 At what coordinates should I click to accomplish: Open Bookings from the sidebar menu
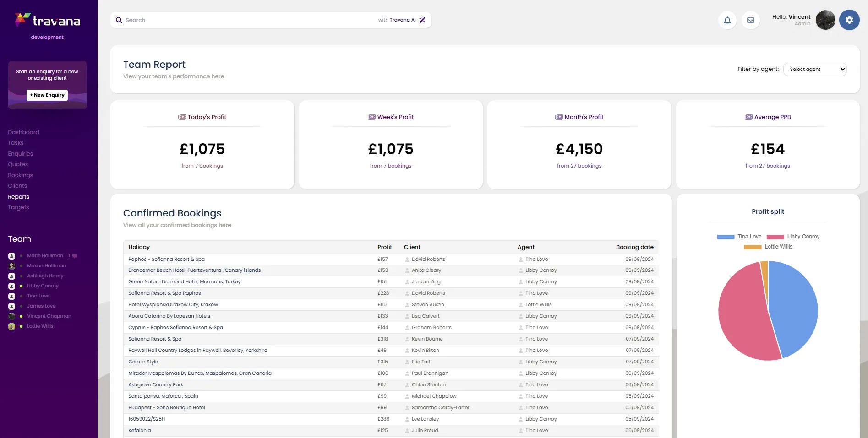20,175
